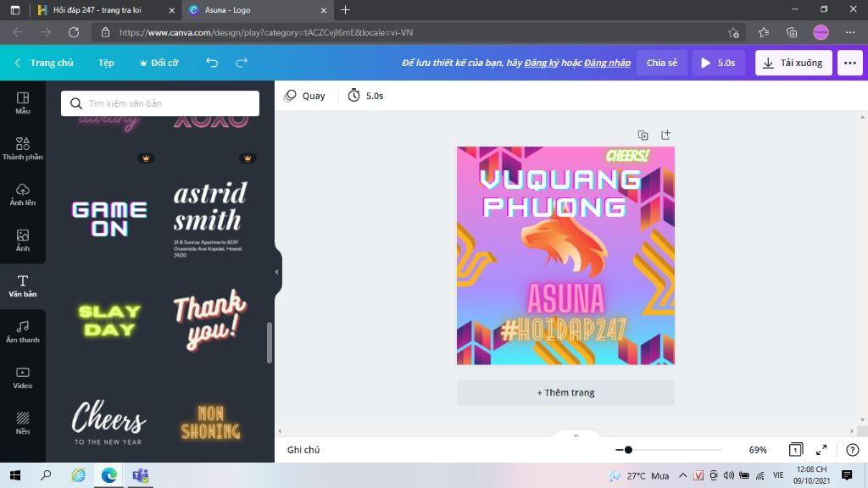Viewport: 868px width, 488px height.
Task: Click the undo arrow
Action: point(212,63)
